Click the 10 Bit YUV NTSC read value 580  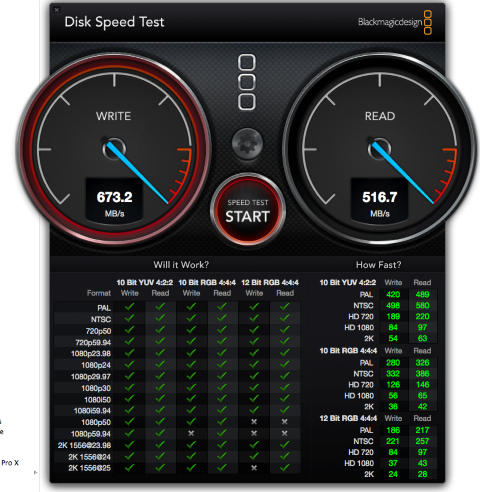422,305
